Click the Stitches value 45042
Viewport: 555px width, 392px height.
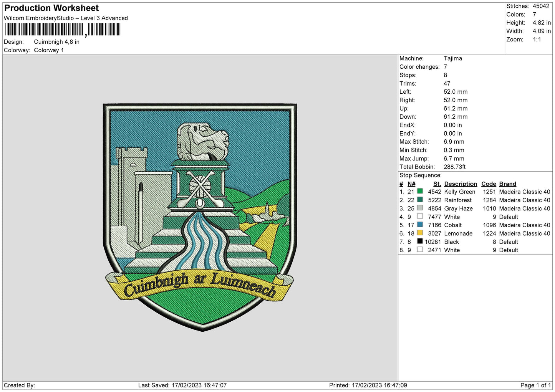(x=541, y=6)
